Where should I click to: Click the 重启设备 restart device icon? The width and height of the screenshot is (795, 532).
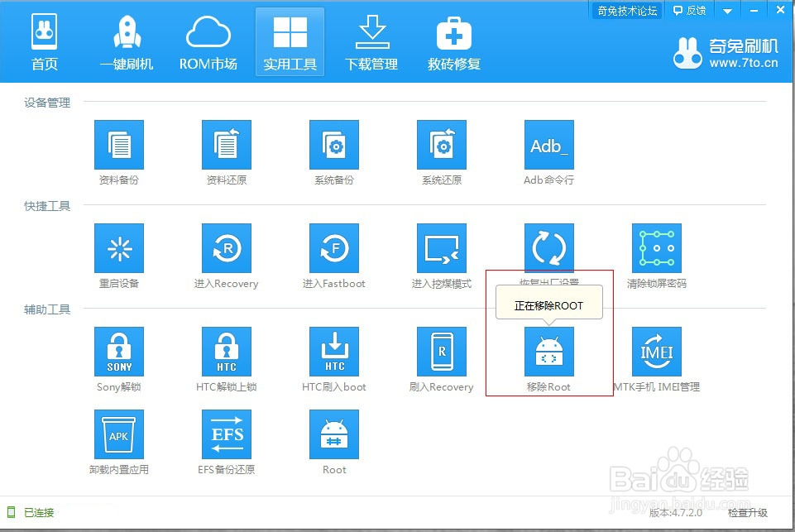[119, 247]
